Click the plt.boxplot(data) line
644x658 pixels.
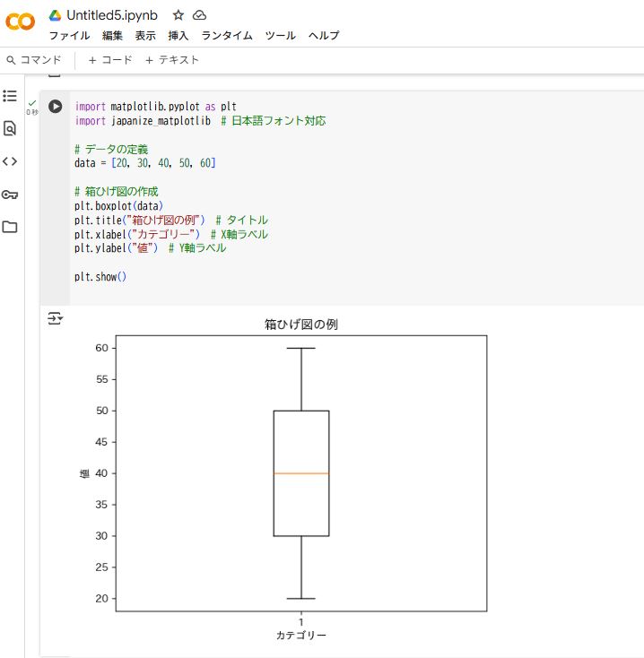tap(118, 206)
